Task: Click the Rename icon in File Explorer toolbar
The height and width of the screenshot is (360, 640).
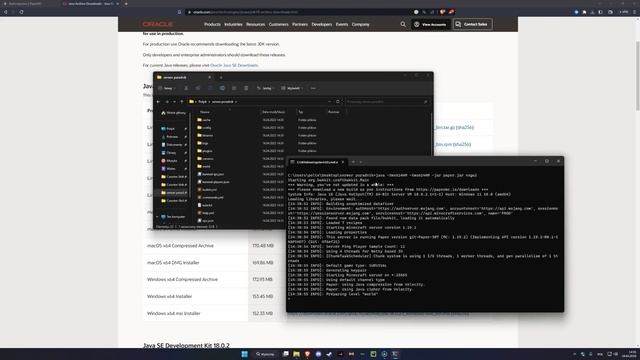Action: click(x=222, y=88)
